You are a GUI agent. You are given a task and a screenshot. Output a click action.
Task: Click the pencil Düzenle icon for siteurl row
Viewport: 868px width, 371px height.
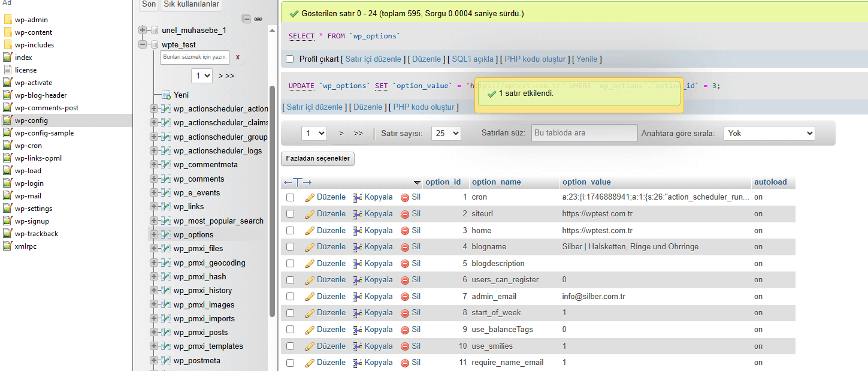310,214
